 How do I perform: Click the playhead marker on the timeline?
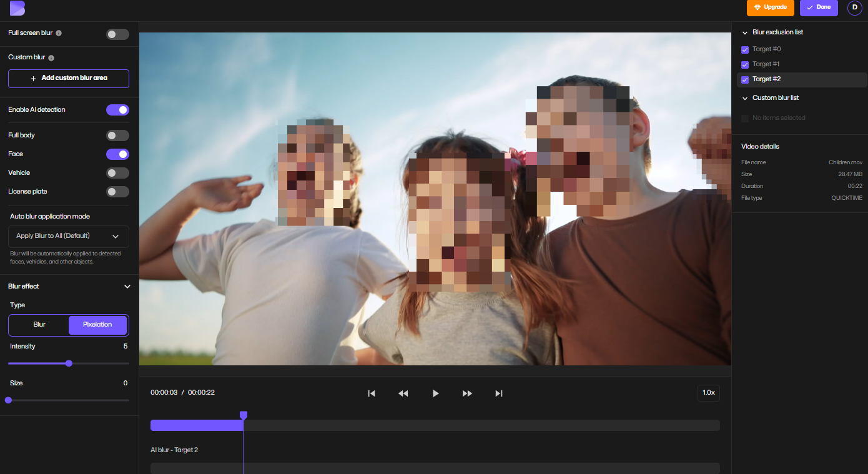[x=243, y=415]
